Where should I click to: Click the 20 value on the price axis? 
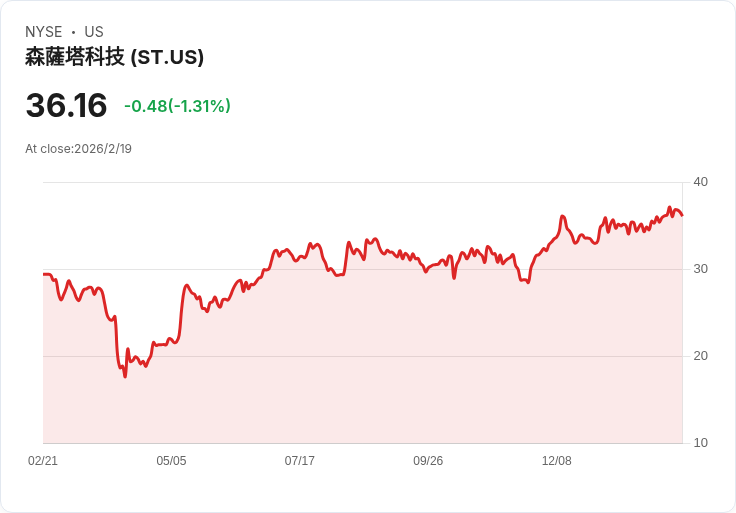pos(700,356)
